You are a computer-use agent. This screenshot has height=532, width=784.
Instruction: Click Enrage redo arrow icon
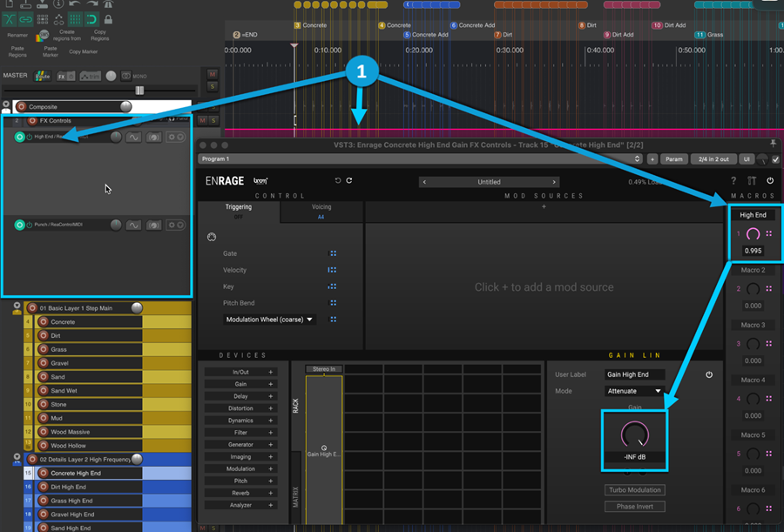349,180
